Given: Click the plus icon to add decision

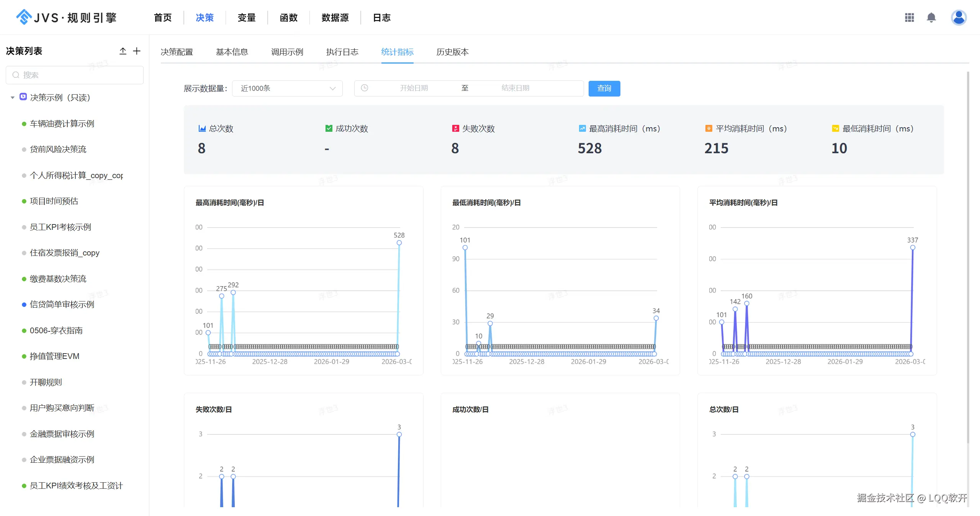Looking at the screenshot, I should click(137, 51).
